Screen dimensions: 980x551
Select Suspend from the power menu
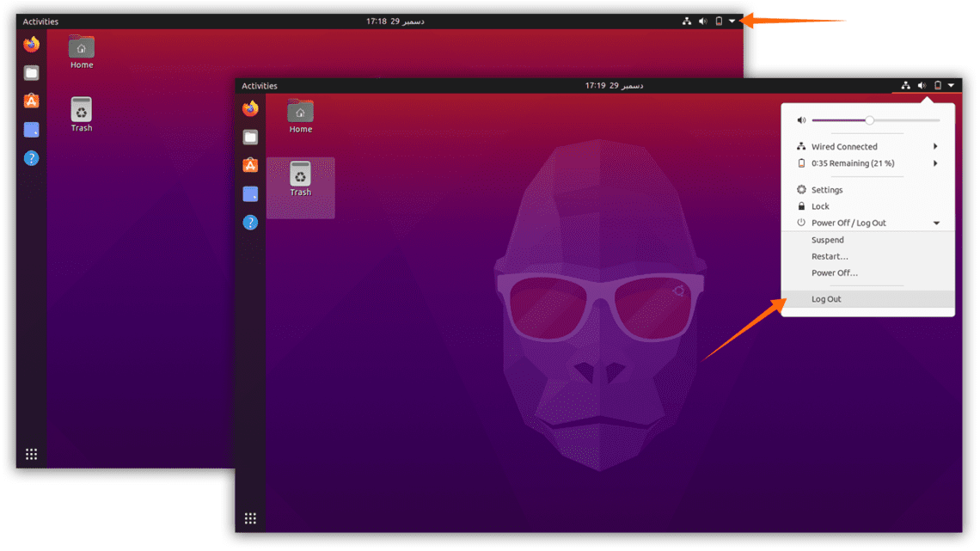point(827,240)
